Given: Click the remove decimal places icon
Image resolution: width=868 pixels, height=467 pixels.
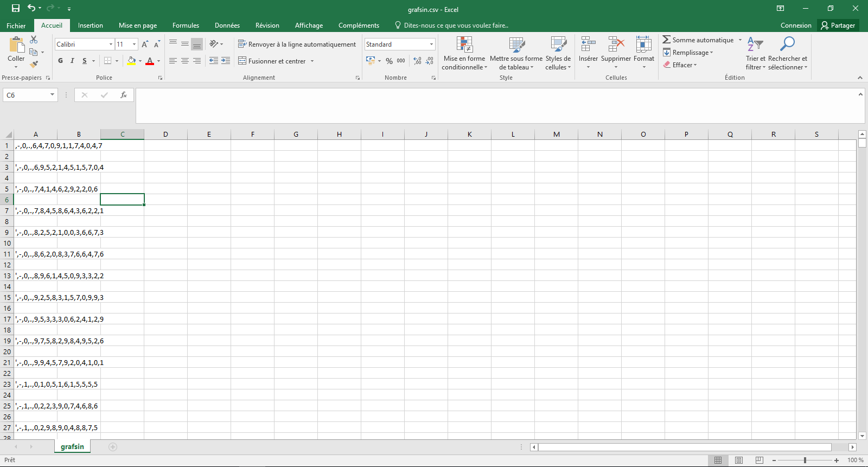Looking at the screenshot, I should click(x=429, y=61).
